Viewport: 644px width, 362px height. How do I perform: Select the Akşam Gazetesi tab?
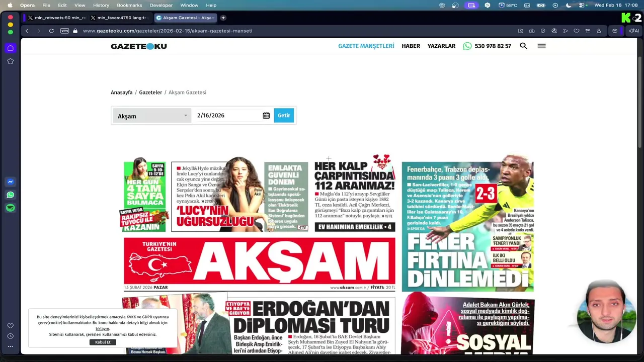click(185, 18)
